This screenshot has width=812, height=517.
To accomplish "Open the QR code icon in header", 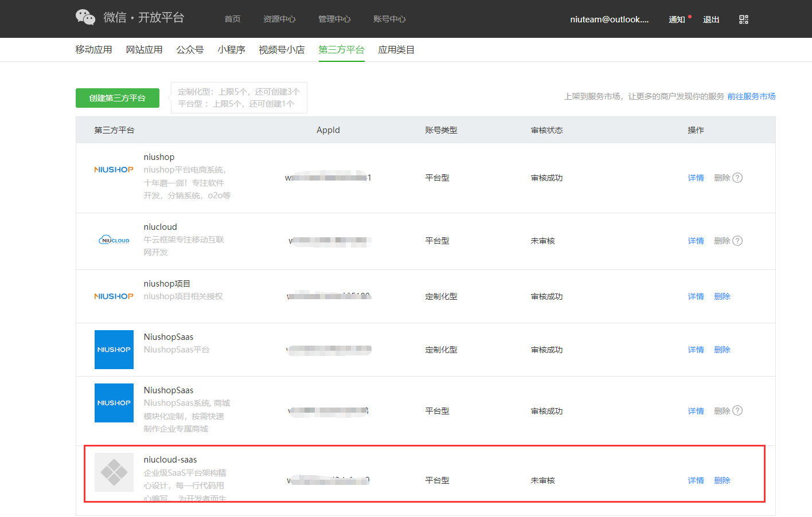I will (x=744, y=19).
